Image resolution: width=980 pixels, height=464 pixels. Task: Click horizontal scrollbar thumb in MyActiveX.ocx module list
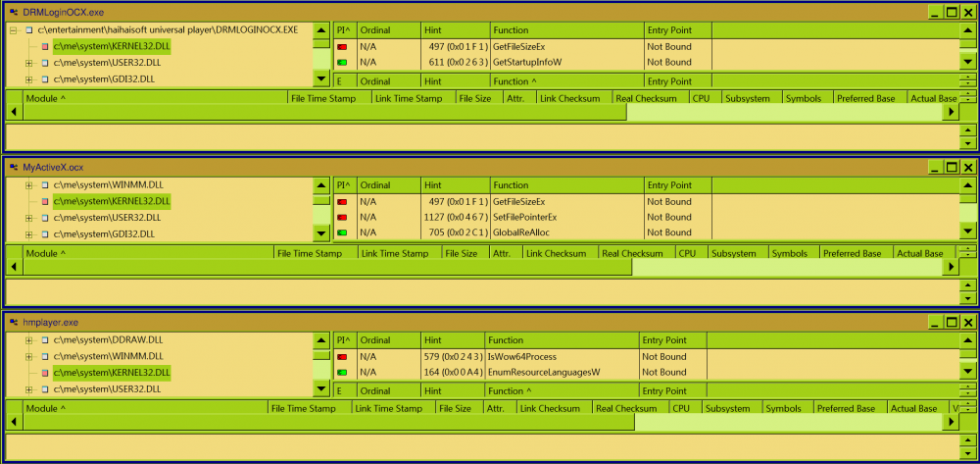point(327,267)
